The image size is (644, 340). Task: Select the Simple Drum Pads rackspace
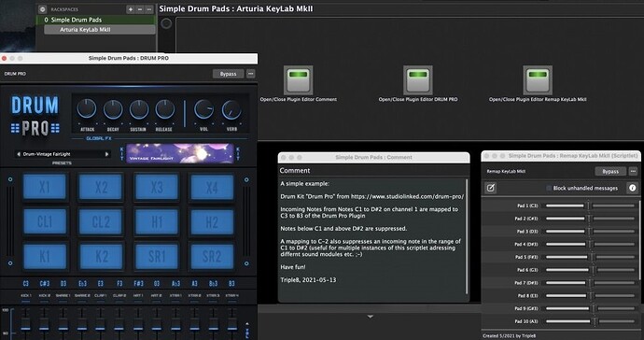(x=96, y=20)
